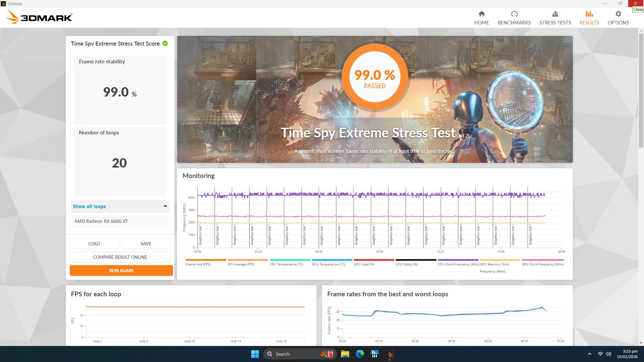Click the taskbar Search box
The width and height of the screenshot is (644, 362).
tap(300, 354)
